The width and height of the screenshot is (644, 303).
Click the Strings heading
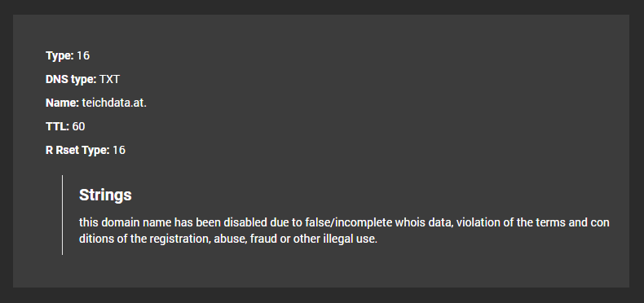[105, 195]
